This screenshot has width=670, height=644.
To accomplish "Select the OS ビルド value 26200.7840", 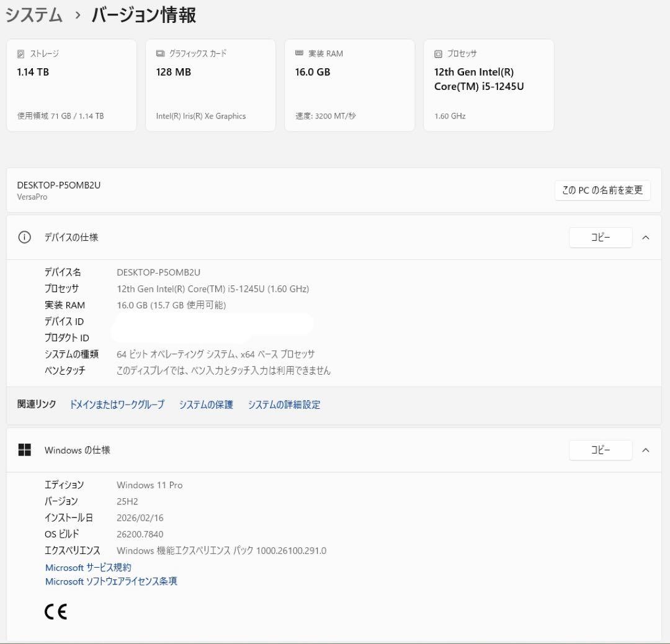I will [140, 534].
